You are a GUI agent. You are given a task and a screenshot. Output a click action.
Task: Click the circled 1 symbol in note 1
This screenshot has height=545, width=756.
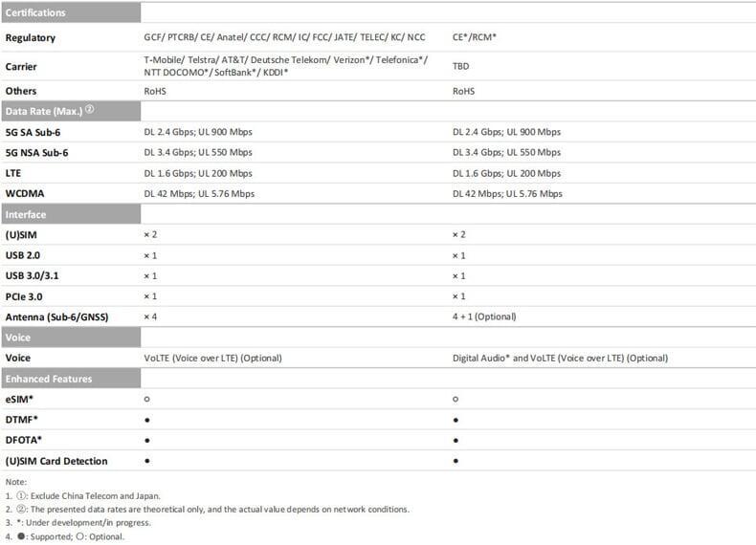point(21,495)
